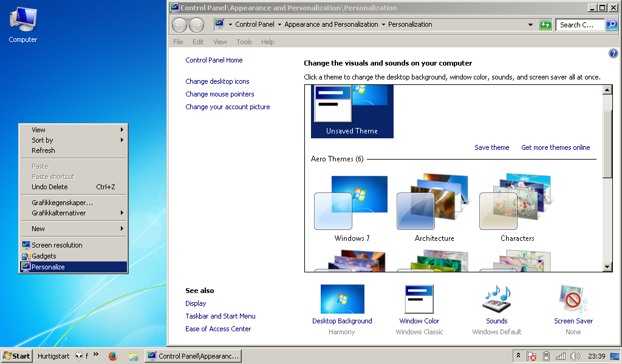This screenshot has height=364, width=622.
Task: Click Get more themes online link
Action: click(x=555, y=147)
